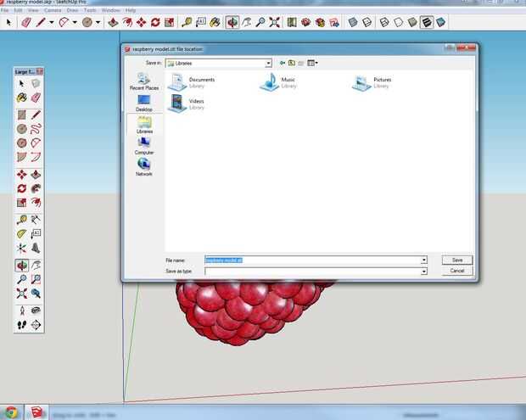Screen dimensions: 526x420
Task: Go to Desktop in dialog sidebar
Action: [144, 104]
